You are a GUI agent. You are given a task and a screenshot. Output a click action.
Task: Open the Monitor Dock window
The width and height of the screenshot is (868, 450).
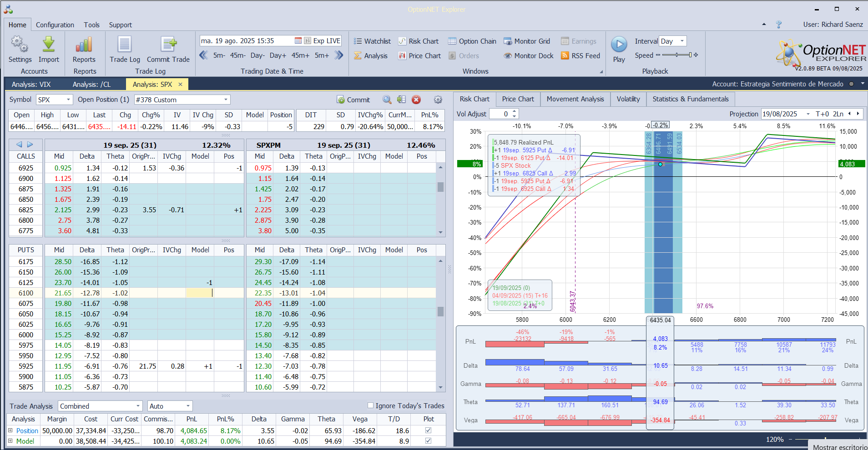(x=529, y=56)
